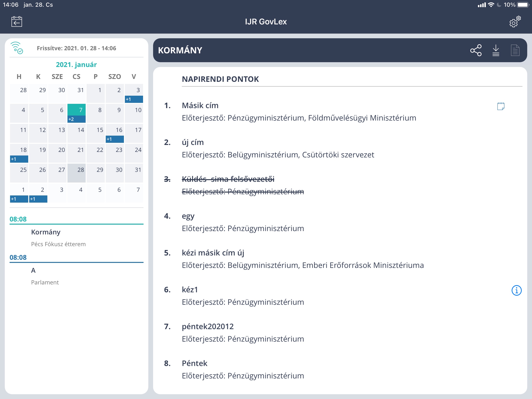Select January 7 in calendar

click(x=77, y=110)
